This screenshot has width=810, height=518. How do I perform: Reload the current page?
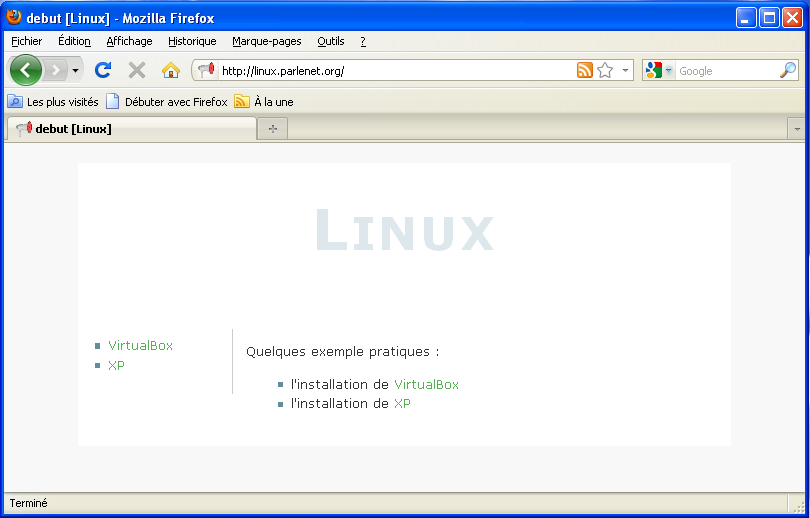[x=102, y=70]
